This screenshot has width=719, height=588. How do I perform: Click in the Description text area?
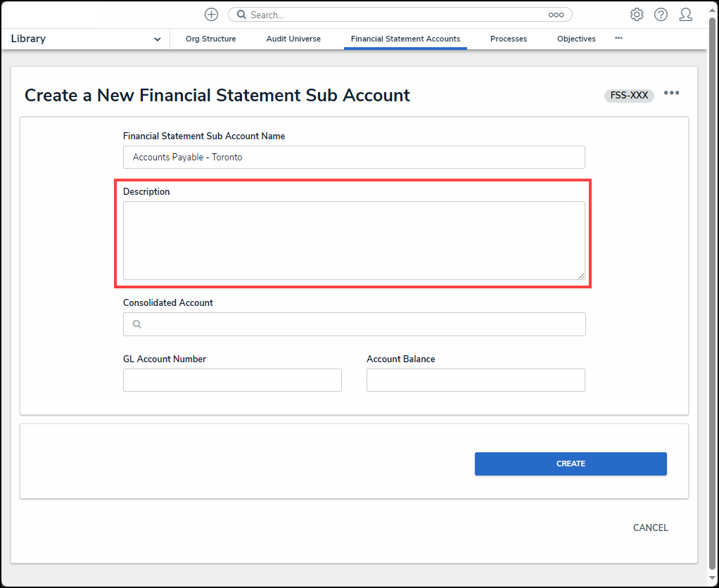(x=354, y=241)
